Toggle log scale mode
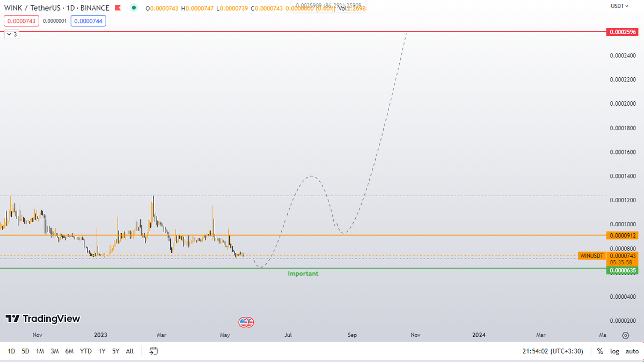This screenshot has width=644, height=362. pyautogui.click(x=614, y=351)
